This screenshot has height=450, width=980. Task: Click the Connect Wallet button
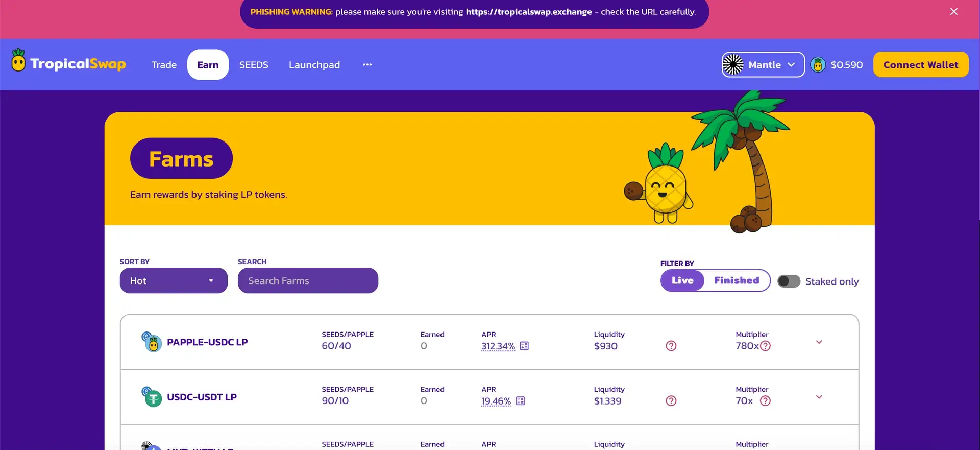click(921, 65)
